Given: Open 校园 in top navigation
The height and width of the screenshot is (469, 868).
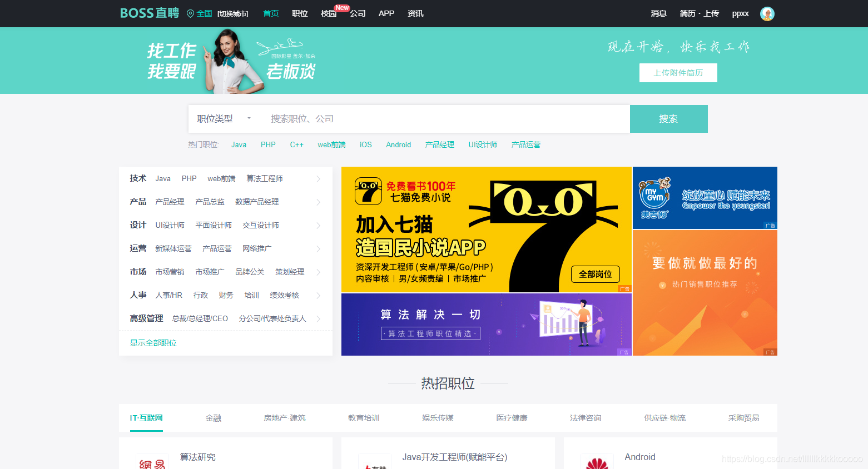Looking at the screenshot, I should point(329,13).
